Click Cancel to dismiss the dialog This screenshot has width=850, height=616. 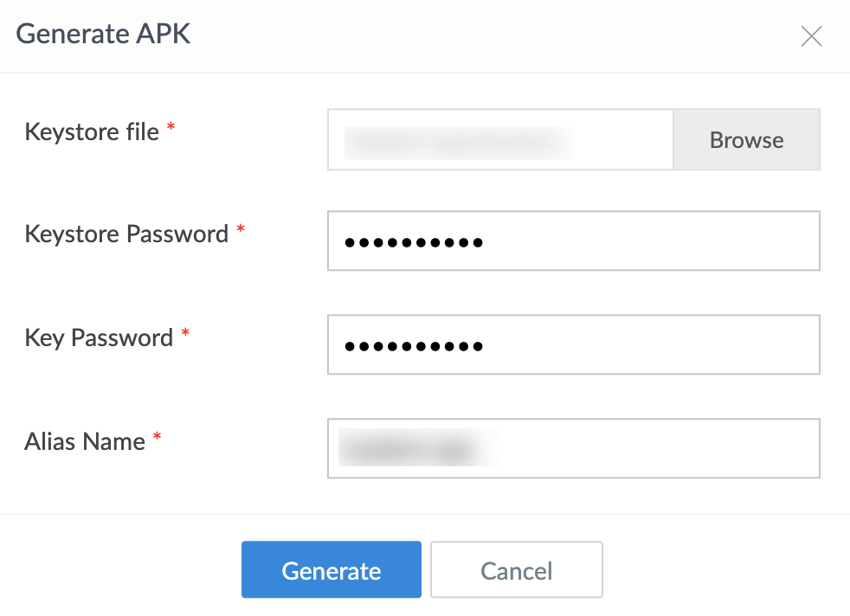coord(516,569)
